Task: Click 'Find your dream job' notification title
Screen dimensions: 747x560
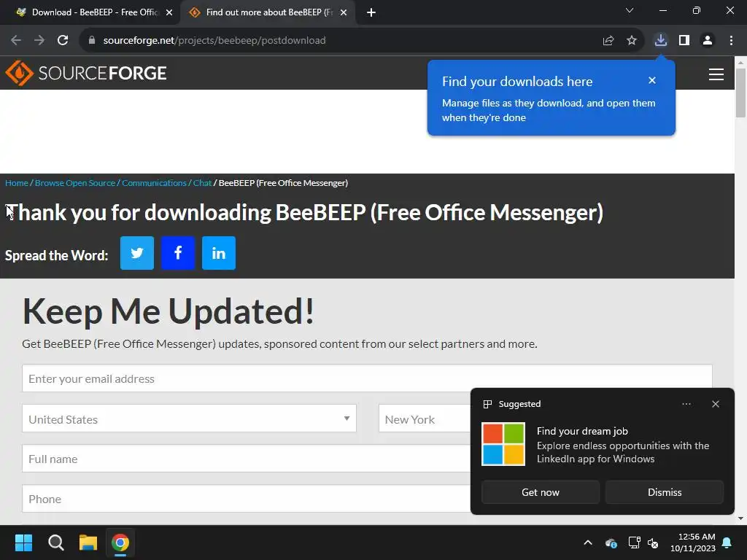Action: coord(582,431)
